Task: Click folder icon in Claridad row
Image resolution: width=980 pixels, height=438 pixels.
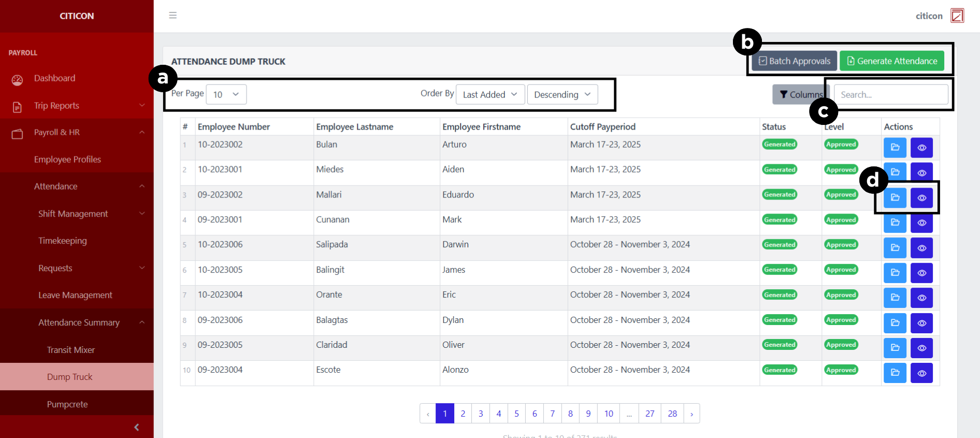Action: 895,348
